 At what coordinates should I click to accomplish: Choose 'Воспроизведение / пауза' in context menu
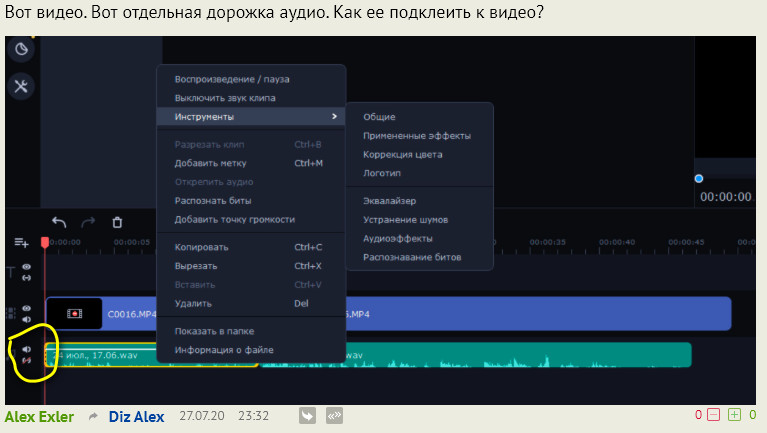(251, 79)
